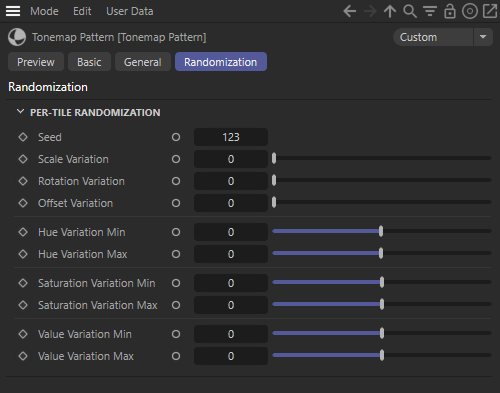The width and height of the screenshot is (500, 393).
Task: Open the User Data menu
Action: point(130,11)
